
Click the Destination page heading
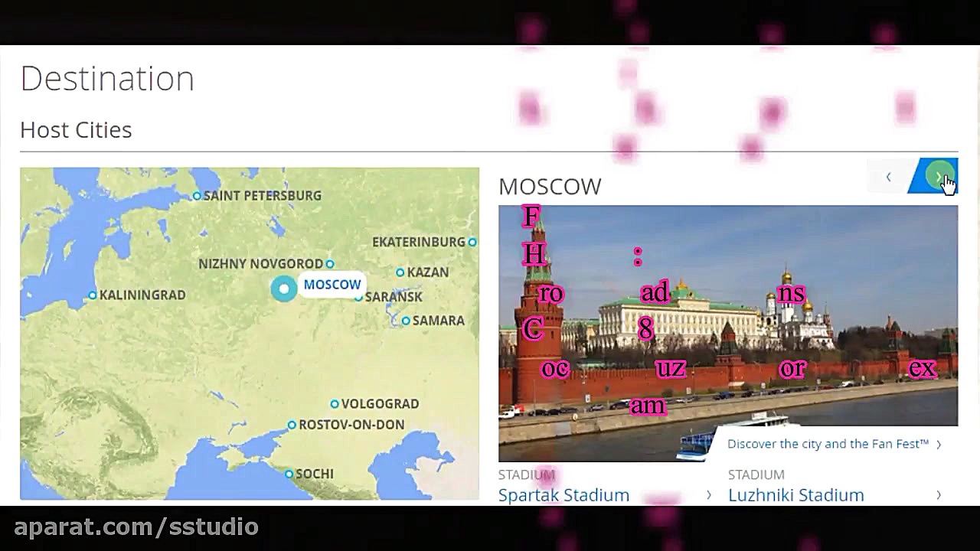[x=107, y=79]
